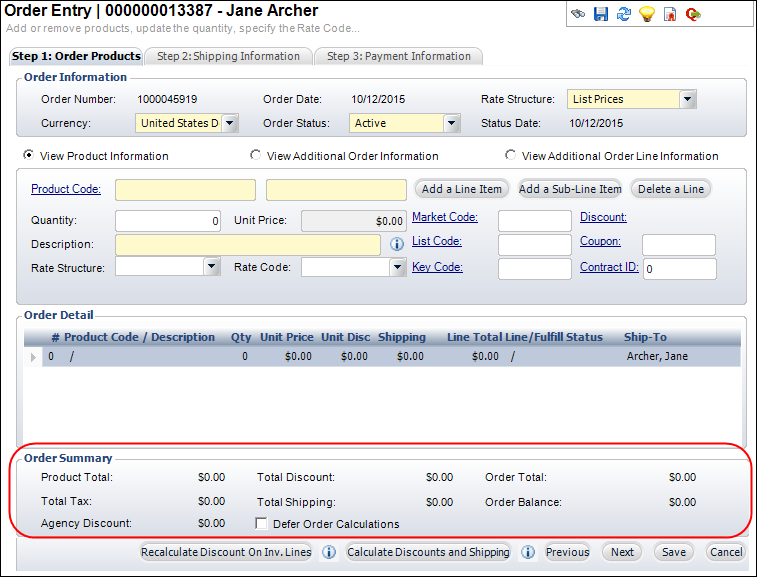Click the Order Total $0.00 value
757x577 pixels.
[682, 477]
